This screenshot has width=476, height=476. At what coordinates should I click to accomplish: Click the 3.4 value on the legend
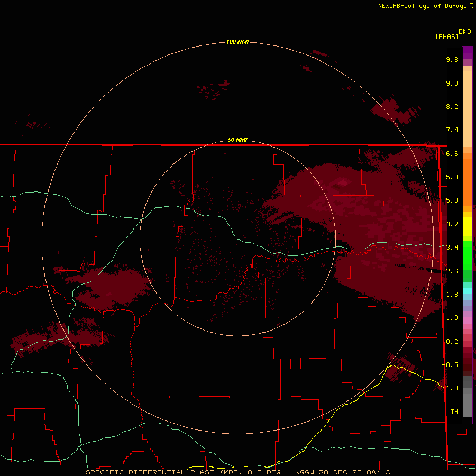click(452, 248)
